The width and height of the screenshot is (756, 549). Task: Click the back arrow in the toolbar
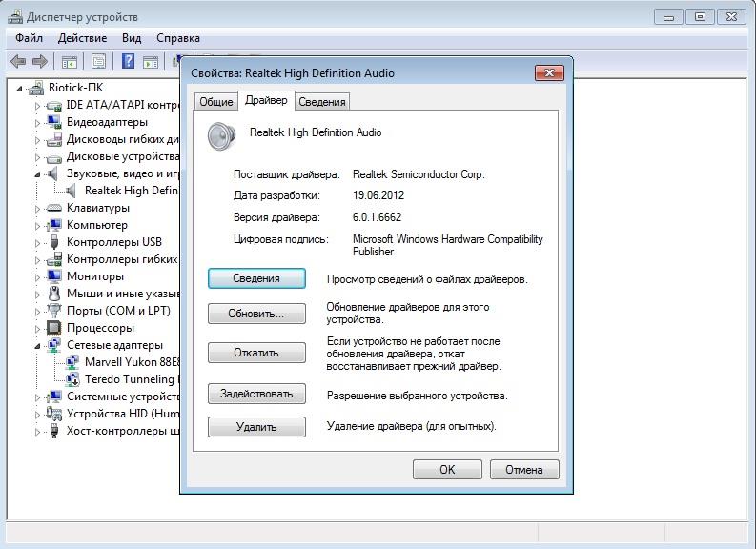[x=18, y=62]
